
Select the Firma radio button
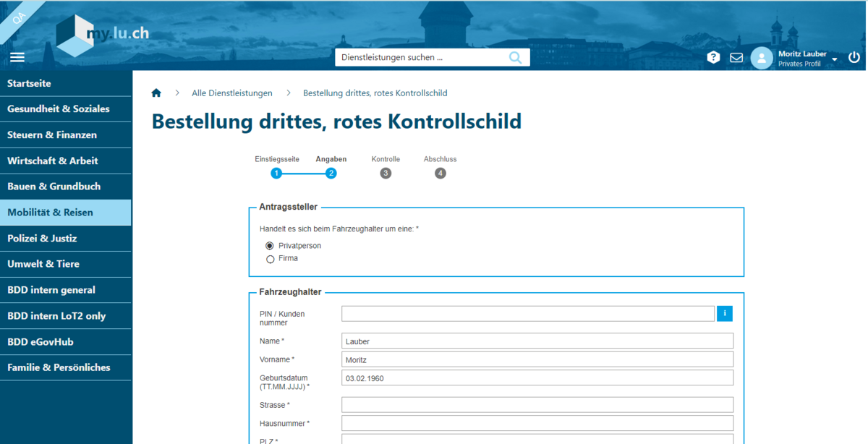(271, 259)
